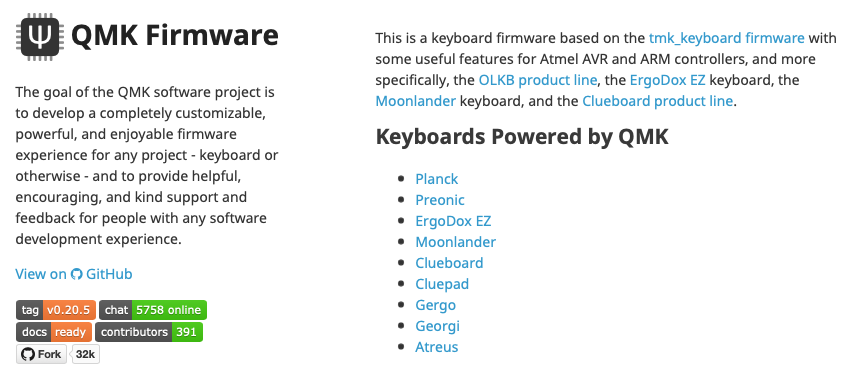Open the Cluepad list link
Image resolution: width=857 pixels, height=371 pixels.
pos(442,284)
